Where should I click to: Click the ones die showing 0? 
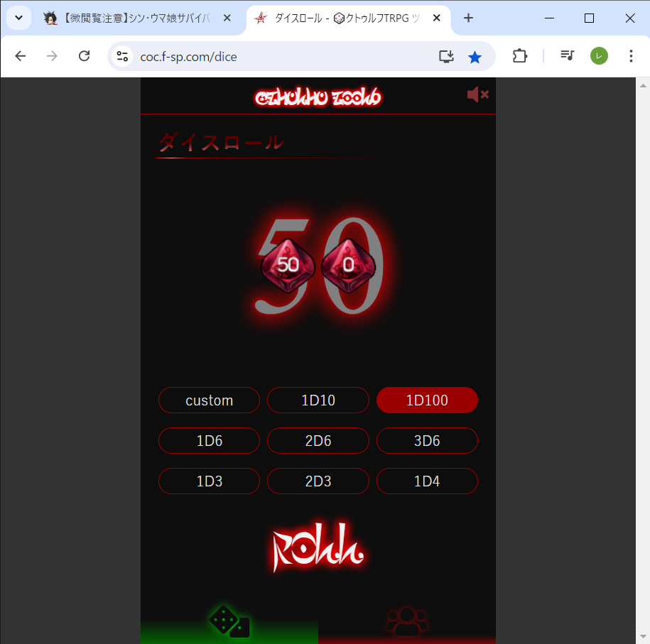point(348,266)
